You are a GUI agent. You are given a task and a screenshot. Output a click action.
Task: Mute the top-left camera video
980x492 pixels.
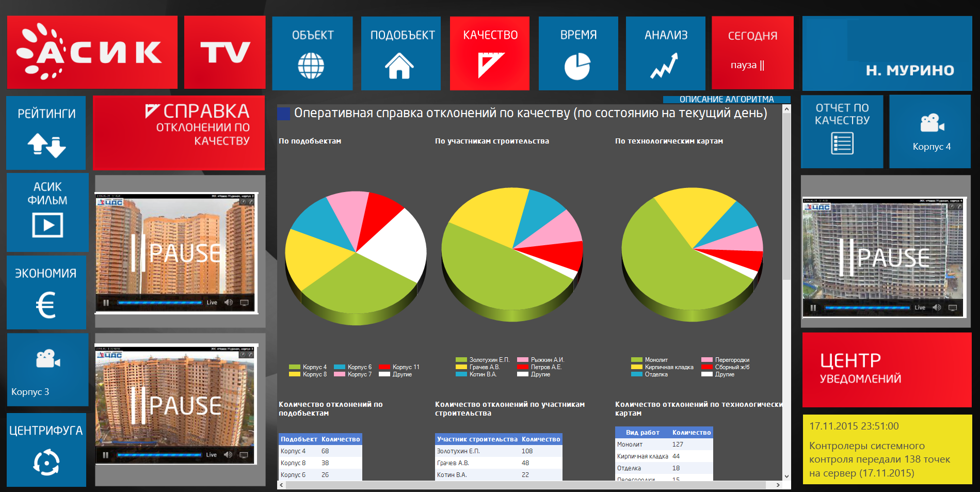229,303
